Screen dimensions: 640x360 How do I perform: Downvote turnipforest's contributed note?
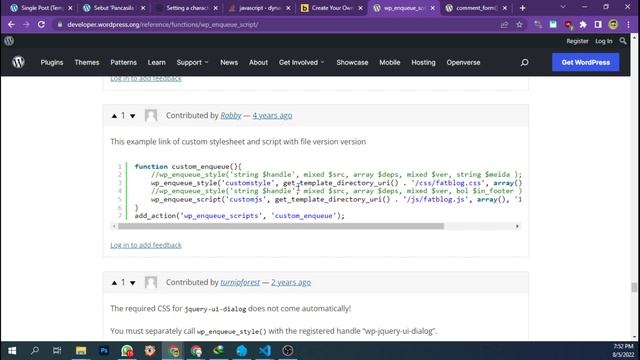pos(133,282)
